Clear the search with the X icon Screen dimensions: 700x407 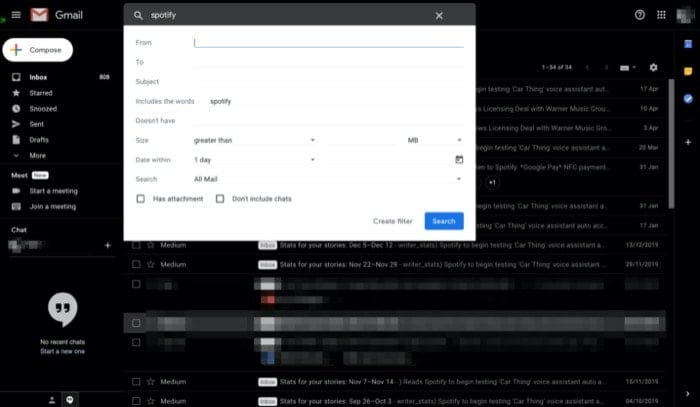439,16
